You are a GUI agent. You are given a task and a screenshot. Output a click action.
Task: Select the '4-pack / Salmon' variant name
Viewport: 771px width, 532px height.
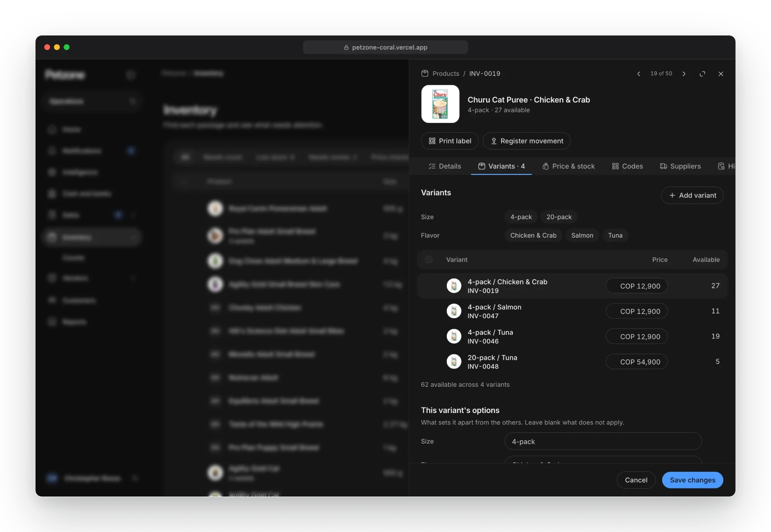point(494,307)
